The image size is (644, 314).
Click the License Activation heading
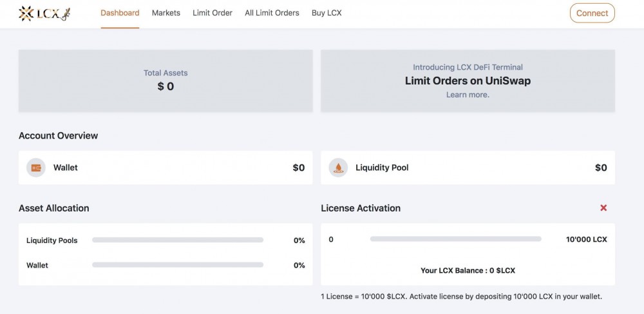tap(361, 208)
